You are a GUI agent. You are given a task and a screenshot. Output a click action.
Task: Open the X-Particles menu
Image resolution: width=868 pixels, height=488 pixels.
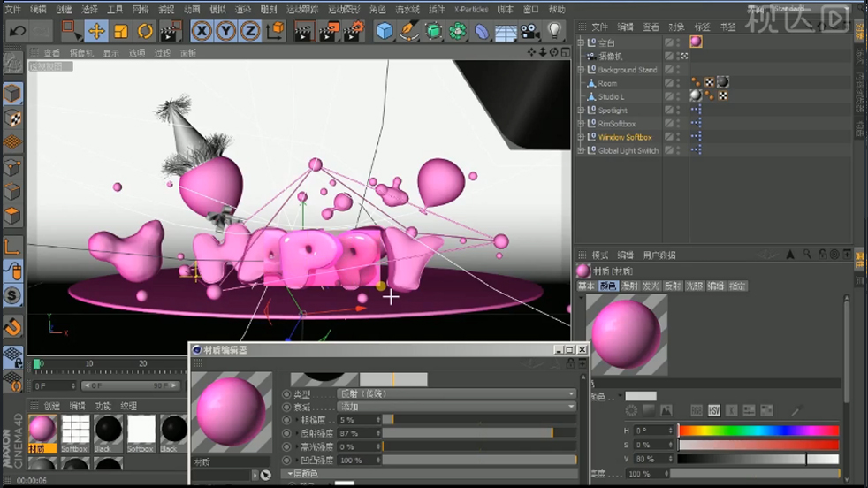pos(471,10)
